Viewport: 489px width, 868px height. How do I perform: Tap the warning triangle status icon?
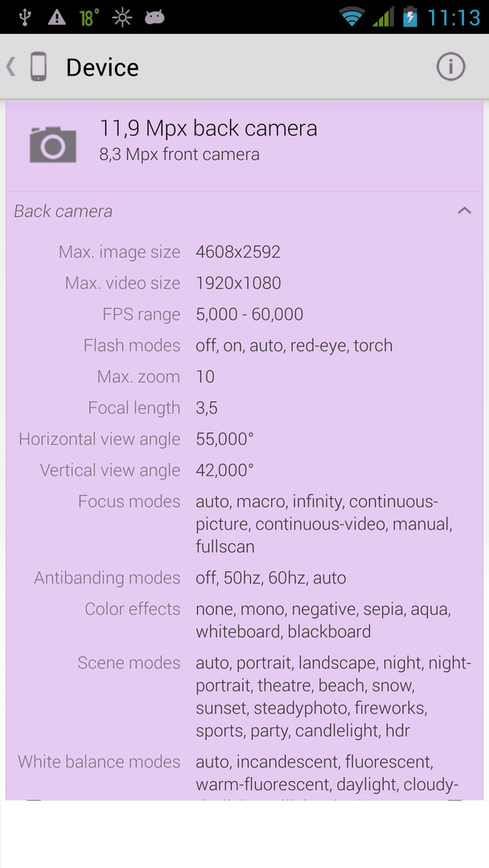pos(56,18)
